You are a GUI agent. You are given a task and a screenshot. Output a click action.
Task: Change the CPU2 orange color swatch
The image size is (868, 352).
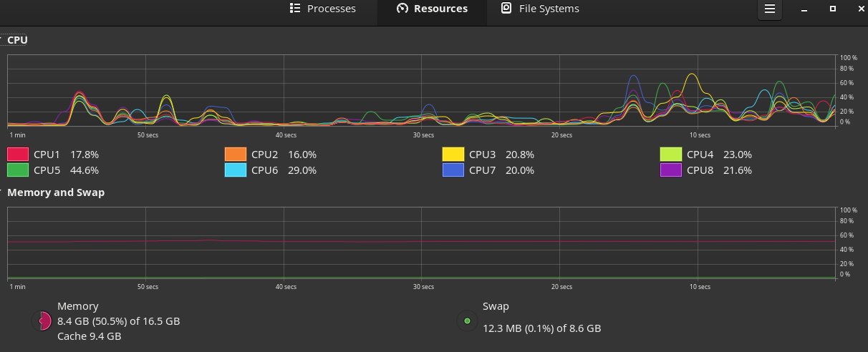(x=235, y=154)
